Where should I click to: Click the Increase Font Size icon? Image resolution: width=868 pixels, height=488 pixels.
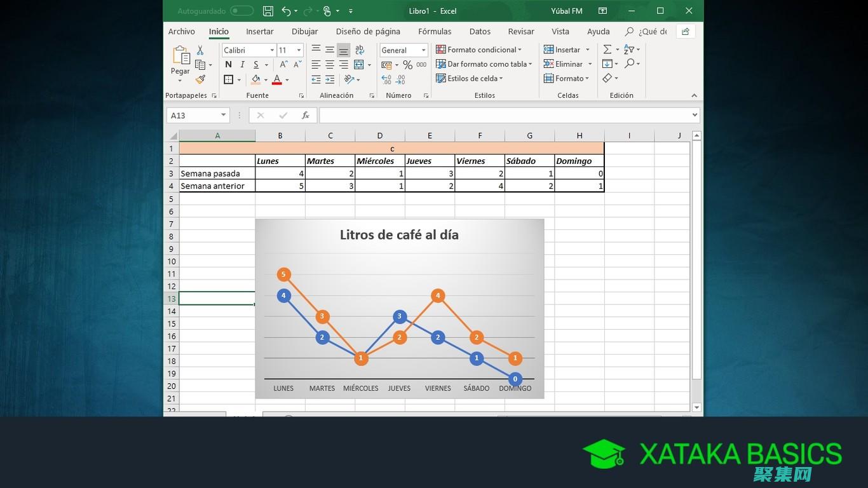tap(283, 65)
